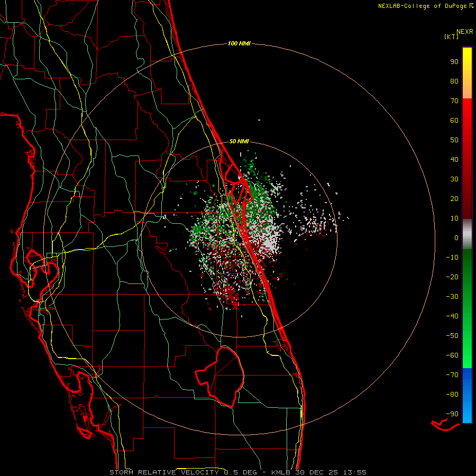Screen dimensions: 476x476
Task: Click the -50 scale value
Action: click(x=452, y=335)
